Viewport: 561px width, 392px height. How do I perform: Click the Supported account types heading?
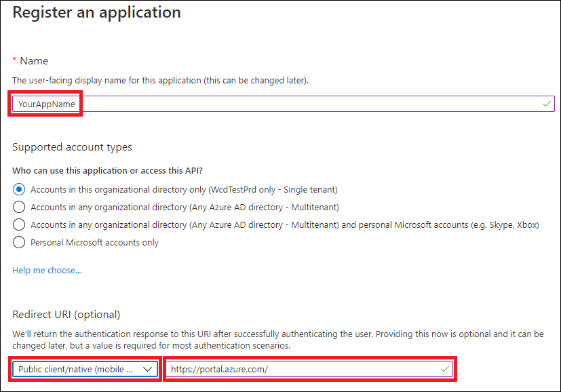[x=72, y=147]
